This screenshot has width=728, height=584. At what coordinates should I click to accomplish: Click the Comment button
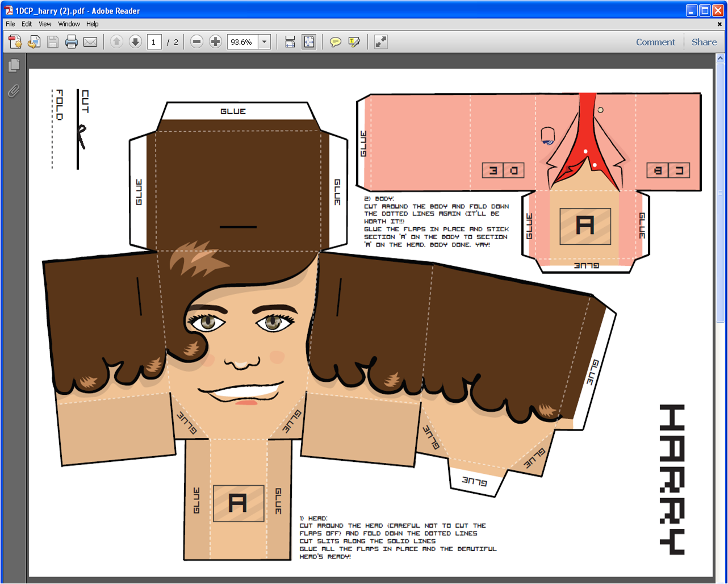tap(655, 41)
